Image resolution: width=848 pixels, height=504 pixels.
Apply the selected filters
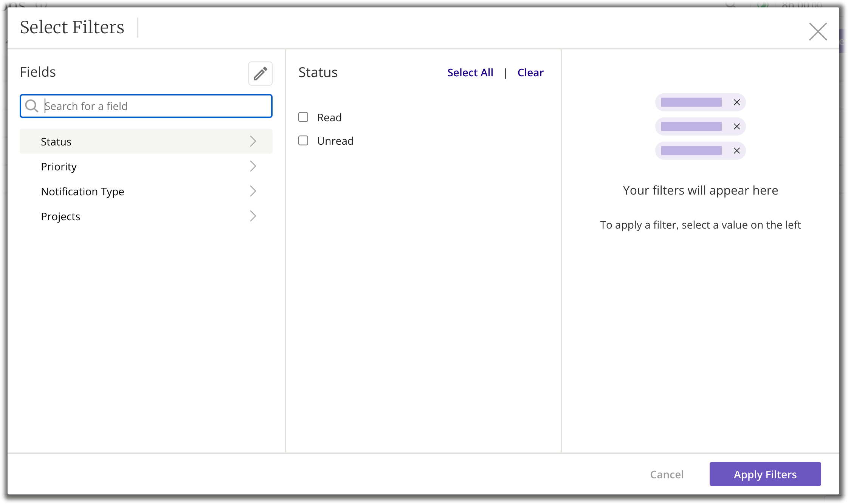[x=765, y=474]
